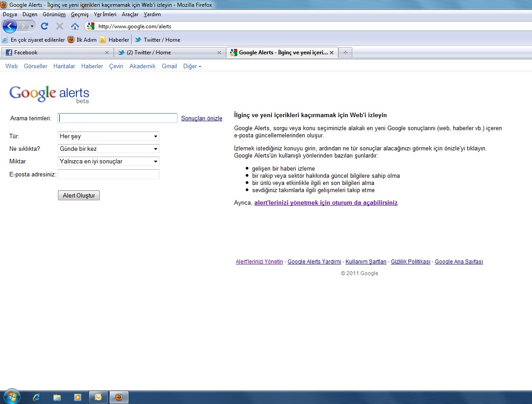Open the Yardım menu

click(152, 14)
